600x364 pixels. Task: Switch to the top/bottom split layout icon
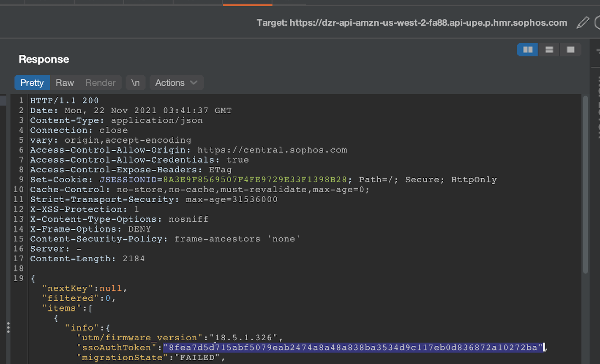549,50
